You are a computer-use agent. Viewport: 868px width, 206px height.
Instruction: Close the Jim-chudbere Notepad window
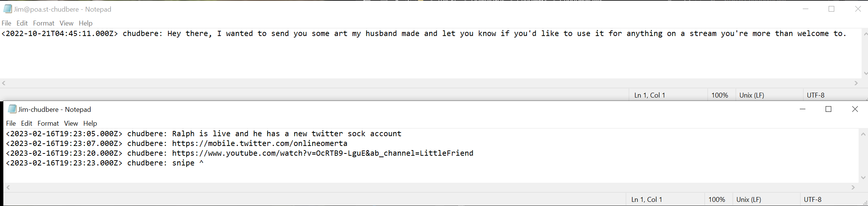pyautogui.click(x=855, y=109)
